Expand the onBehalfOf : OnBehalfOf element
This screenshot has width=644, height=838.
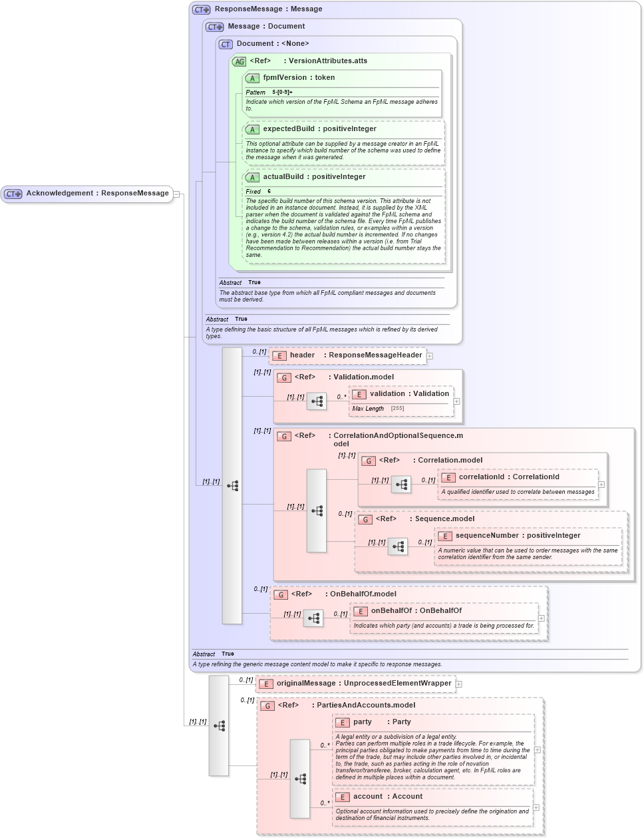(542, 618)
